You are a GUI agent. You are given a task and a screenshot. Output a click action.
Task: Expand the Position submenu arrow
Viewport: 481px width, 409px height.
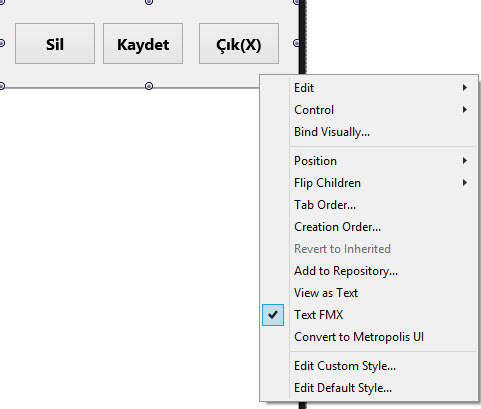click(x=465, y=161)
